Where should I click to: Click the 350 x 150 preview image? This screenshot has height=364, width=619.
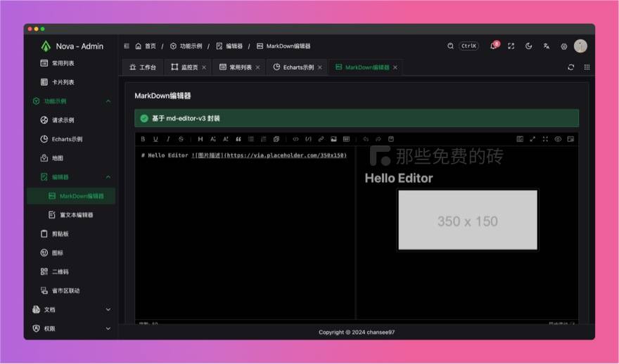point(468,220)
